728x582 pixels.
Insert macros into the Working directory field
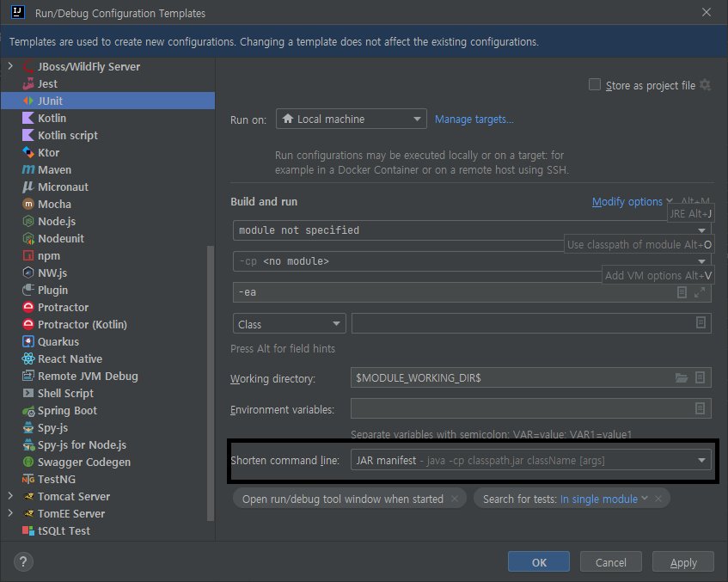[700, 377]
